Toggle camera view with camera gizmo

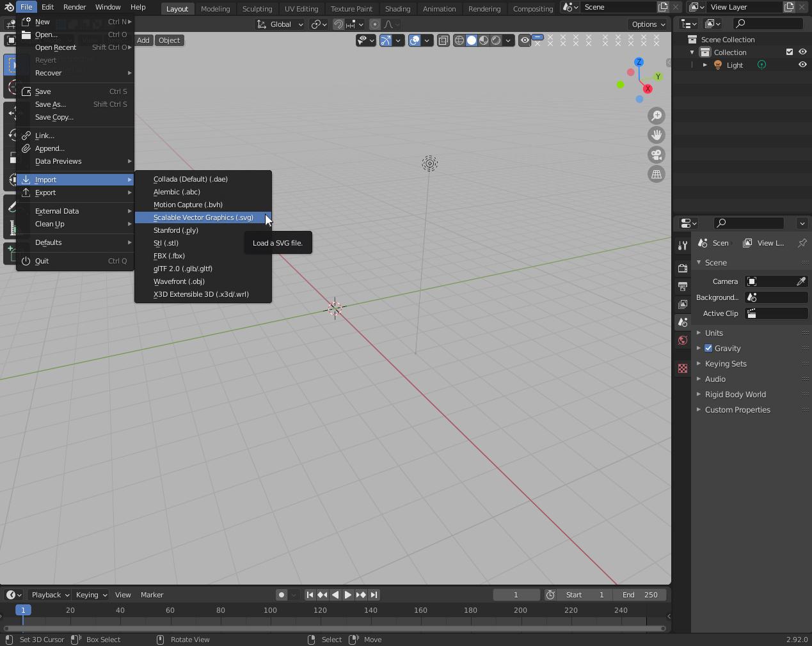(657, 155)
